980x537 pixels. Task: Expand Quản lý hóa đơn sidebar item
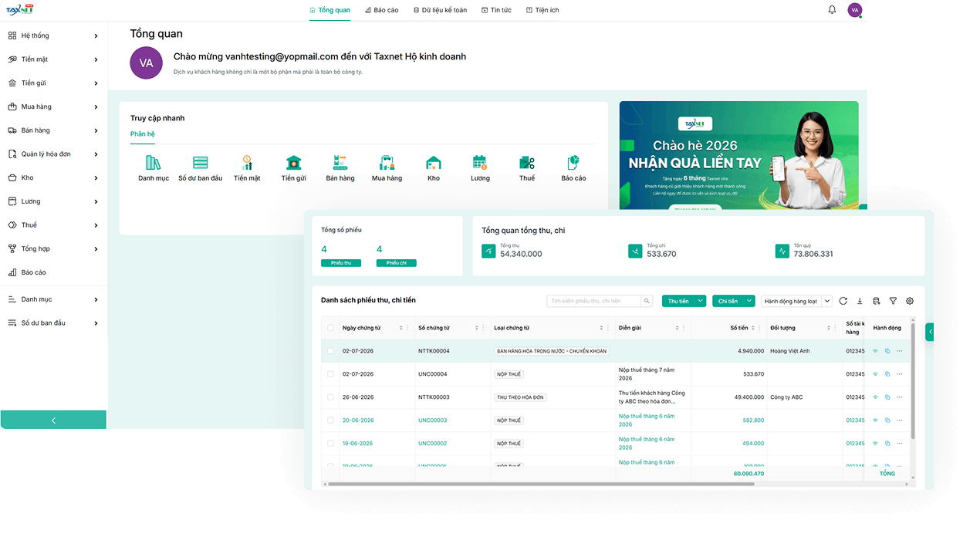point(53,154)
